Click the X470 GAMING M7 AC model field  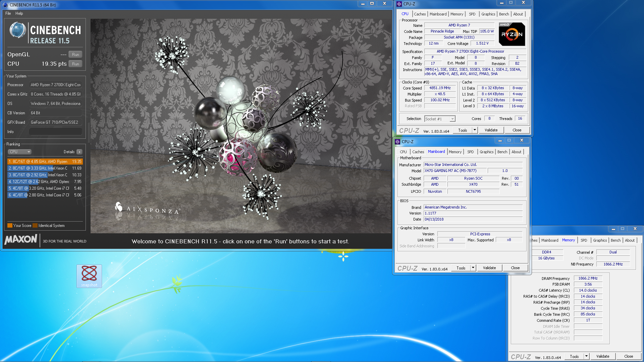pos(454,171)
